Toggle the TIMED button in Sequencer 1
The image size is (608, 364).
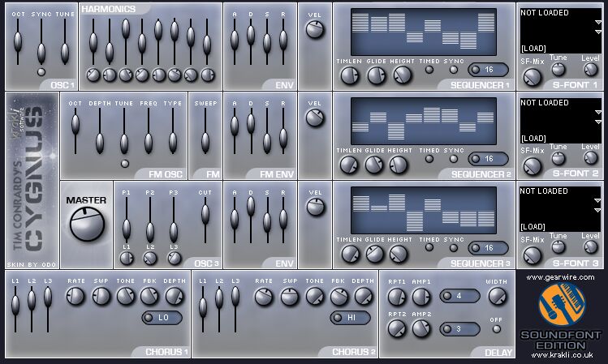pos(429,70)
